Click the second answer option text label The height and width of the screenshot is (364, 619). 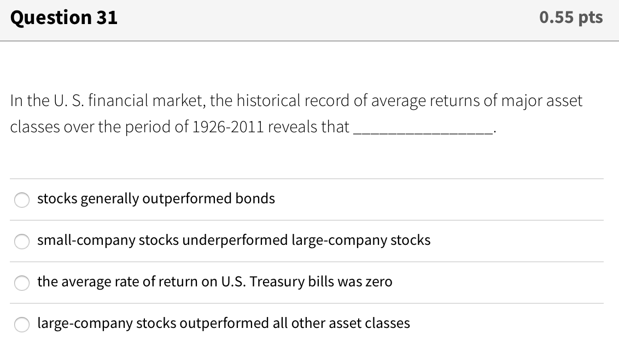point(233,240)
